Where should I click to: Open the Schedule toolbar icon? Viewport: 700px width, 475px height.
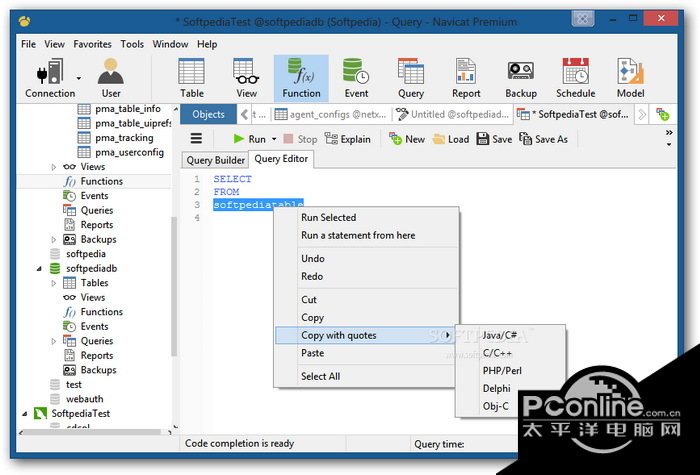point(575,78)
